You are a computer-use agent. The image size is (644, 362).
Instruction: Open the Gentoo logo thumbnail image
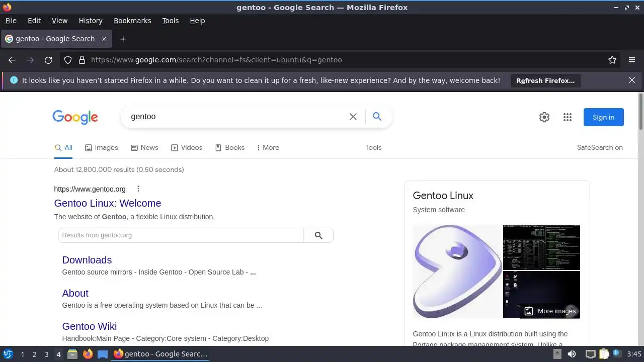[x=457, y=271]
